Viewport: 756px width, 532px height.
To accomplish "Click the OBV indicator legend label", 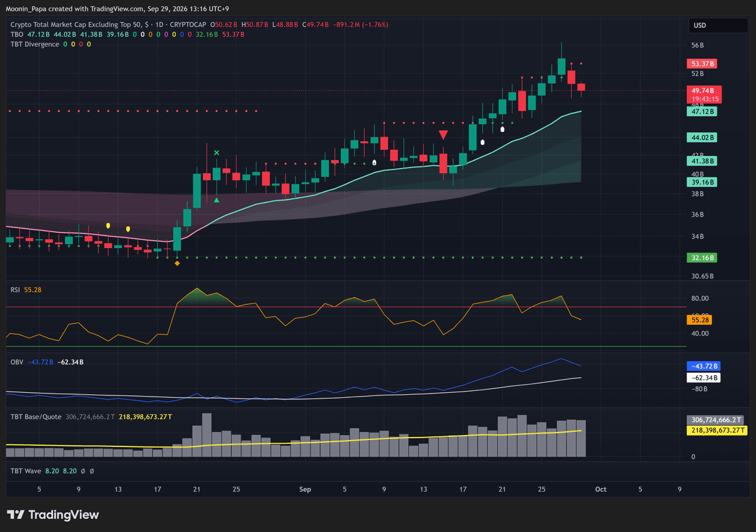I will pos(16,362).
